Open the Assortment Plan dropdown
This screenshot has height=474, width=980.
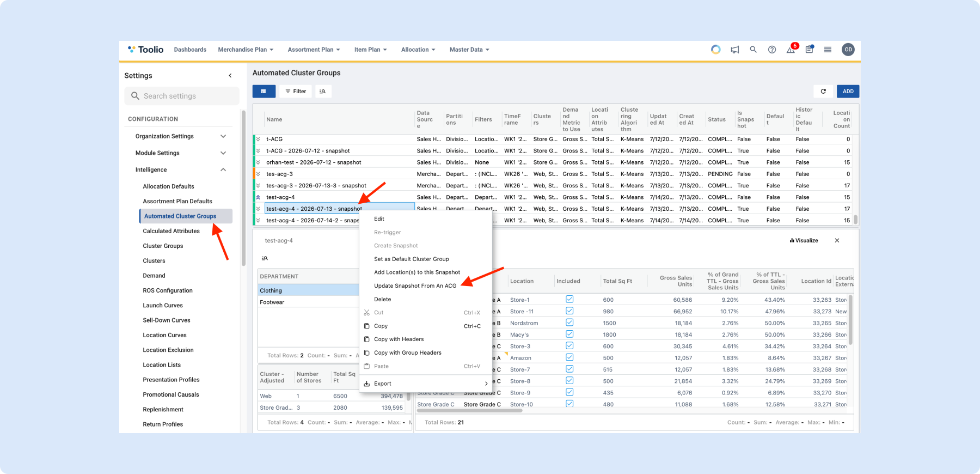pos(314,50)
